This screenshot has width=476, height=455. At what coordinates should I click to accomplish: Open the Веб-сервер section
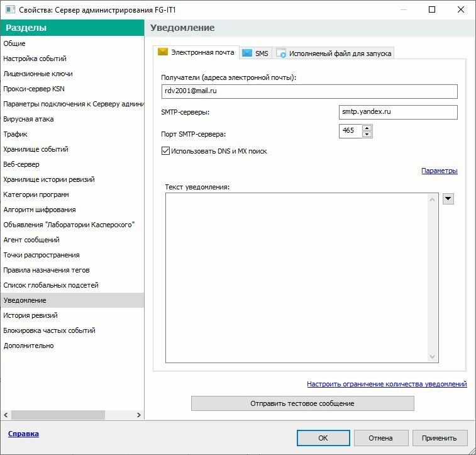click(x=72, y=164)
